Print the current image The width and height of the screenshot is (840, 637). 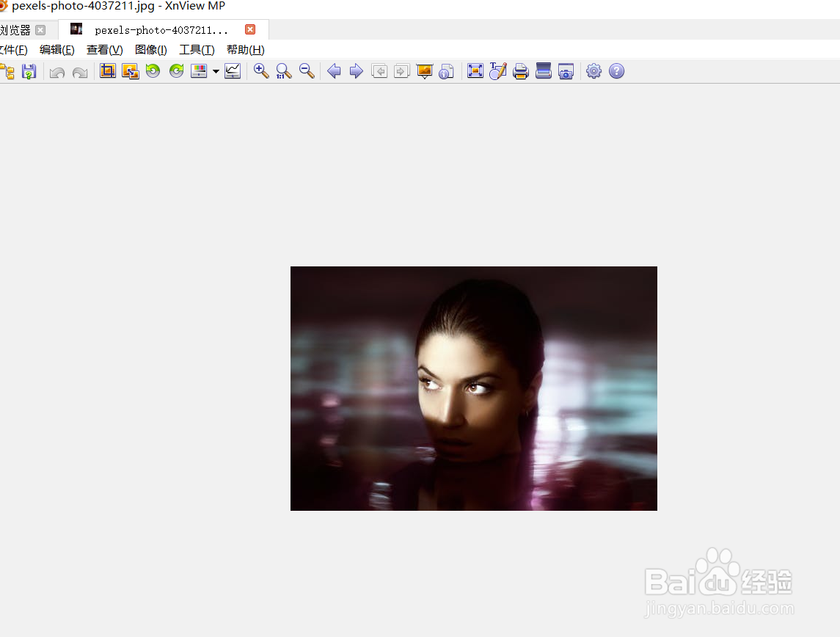521,70
